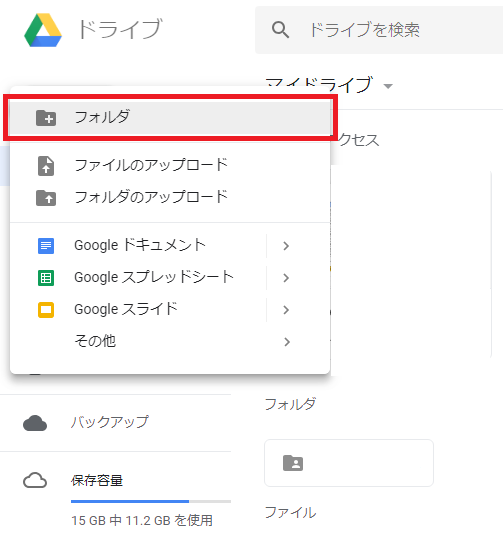Select フォルダ to create a new folder

(170, 118)
